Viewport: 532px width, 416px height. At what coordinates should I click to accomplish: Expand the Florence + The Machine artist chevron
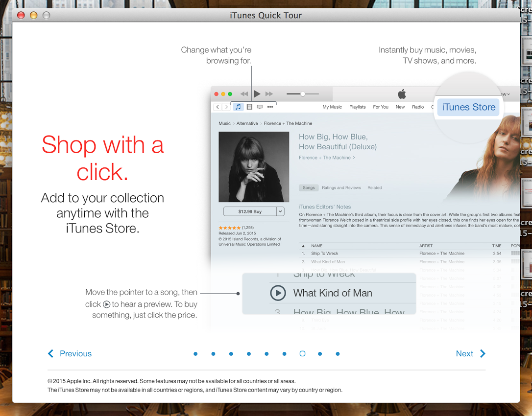pos(354,158)
